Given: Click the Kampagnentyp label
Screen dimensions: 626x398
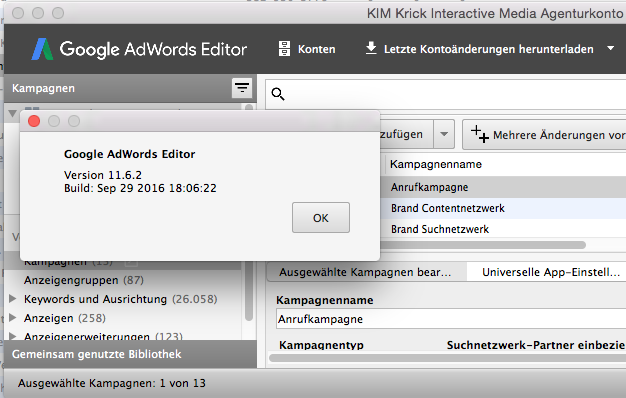Looking at the screenshot, I should tap(321, 345).
